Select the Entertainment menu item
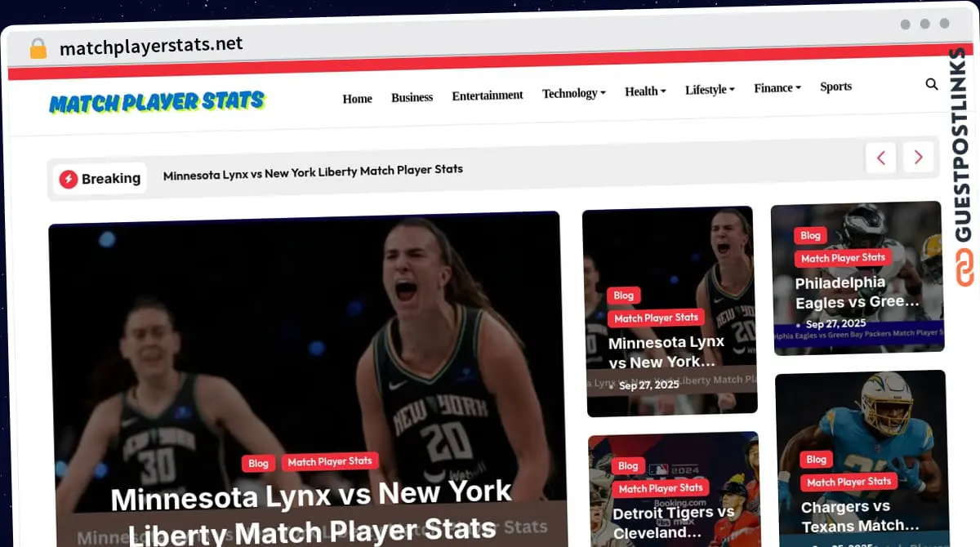 click(x=488, y=96)
